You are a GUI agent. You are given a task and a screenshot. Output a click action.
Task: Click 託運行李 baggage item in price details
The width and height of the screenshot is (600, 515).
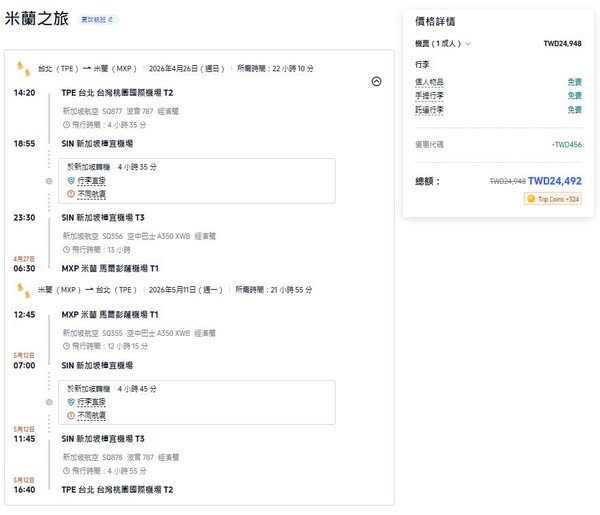click(x=430, y=110)
